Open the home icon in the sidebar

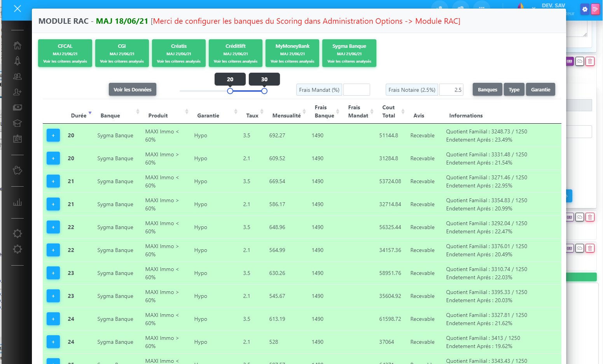pyautogui.click(x=17, y=45)
